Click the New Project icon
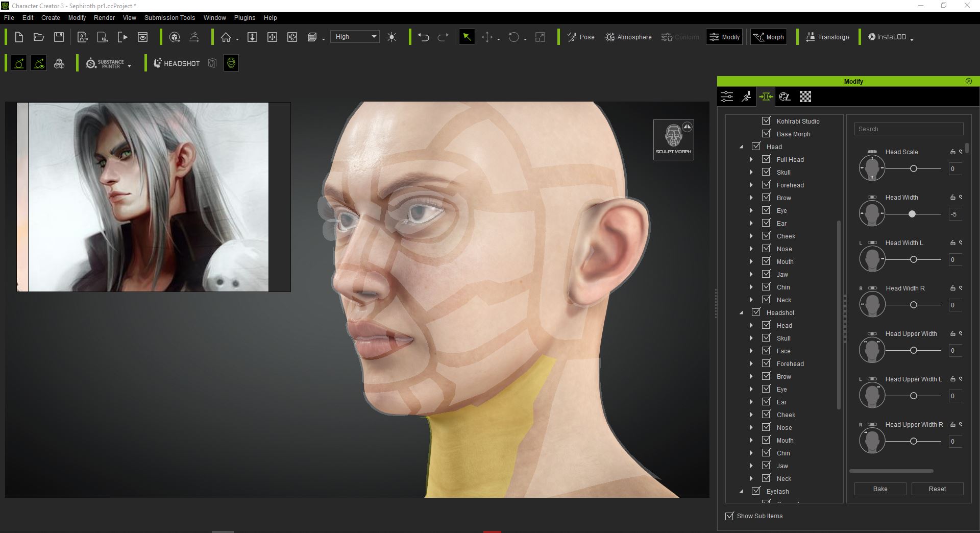This screenshot has width=980, height=533. pos(19,37)
